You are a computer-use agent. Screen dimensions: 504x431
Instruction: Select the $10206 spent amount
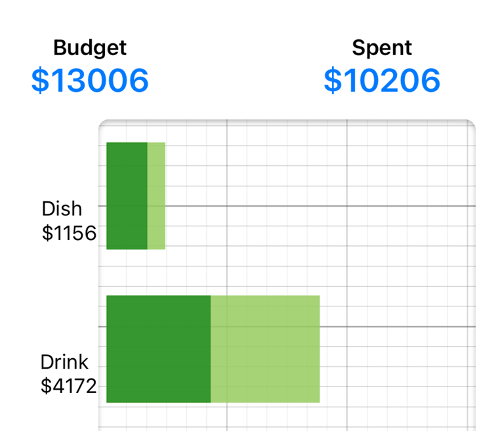coord(382,80)
